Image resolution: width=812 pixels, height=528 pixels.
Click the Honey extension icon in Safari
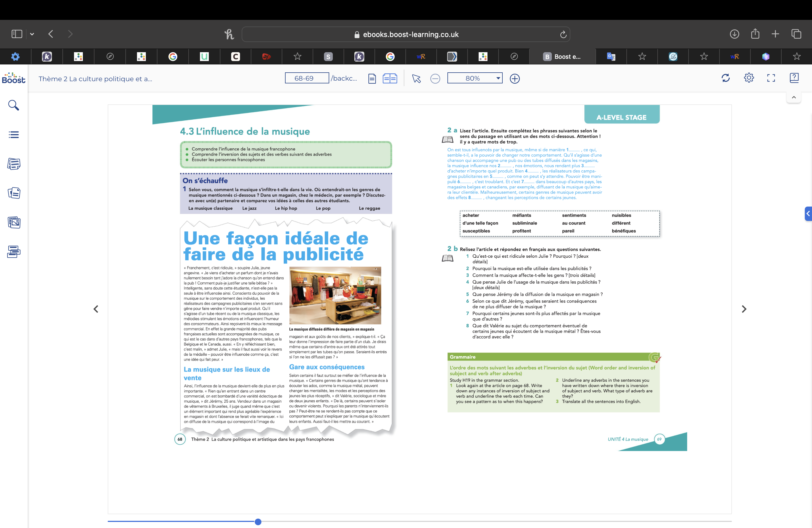click(229, 34)
